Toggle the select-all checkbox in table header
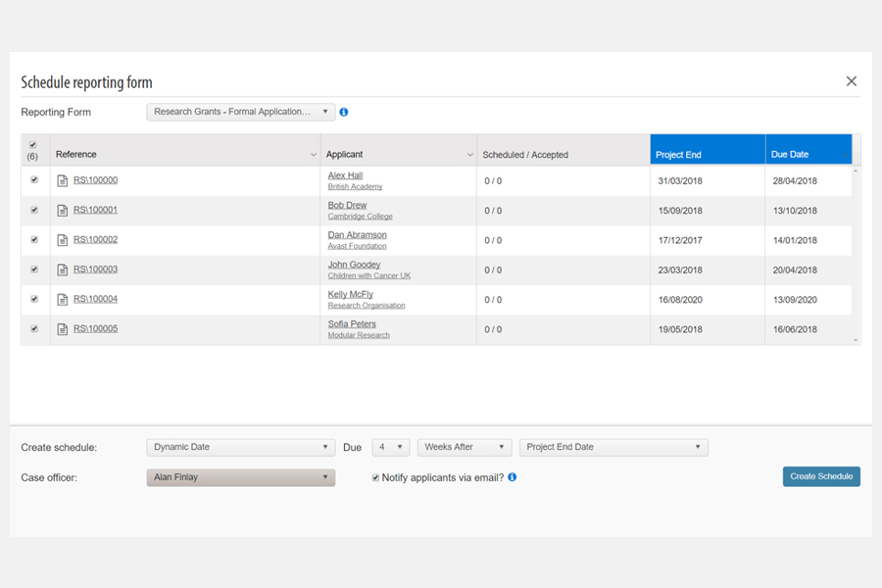882x588 pixels. click(33, 145)
